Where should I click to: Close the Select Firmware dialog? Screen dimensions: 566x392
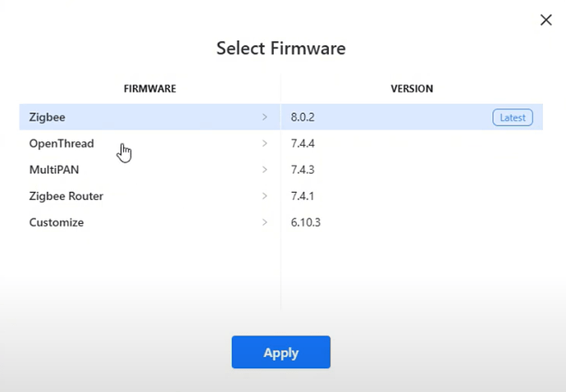coord(546,20)
